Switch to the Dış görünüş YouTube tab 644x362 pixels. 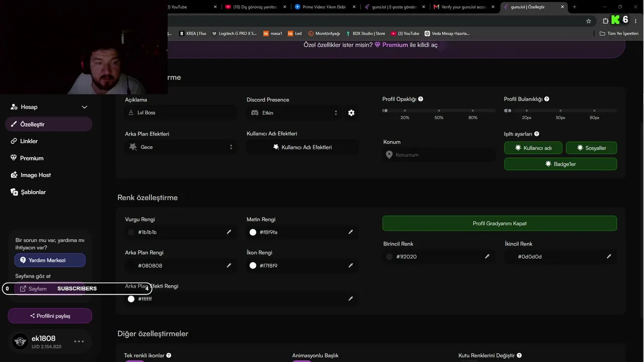[256, 7]
